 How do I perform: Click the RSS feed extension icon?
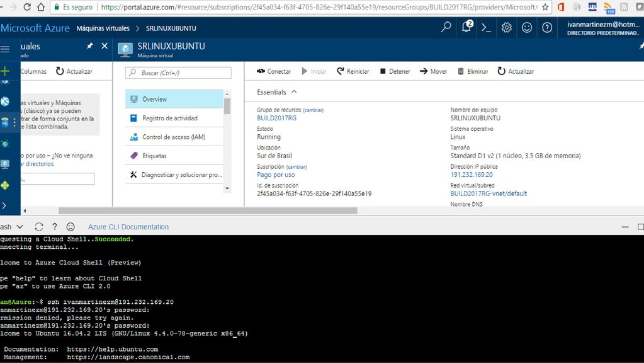[x=609, y=8]
